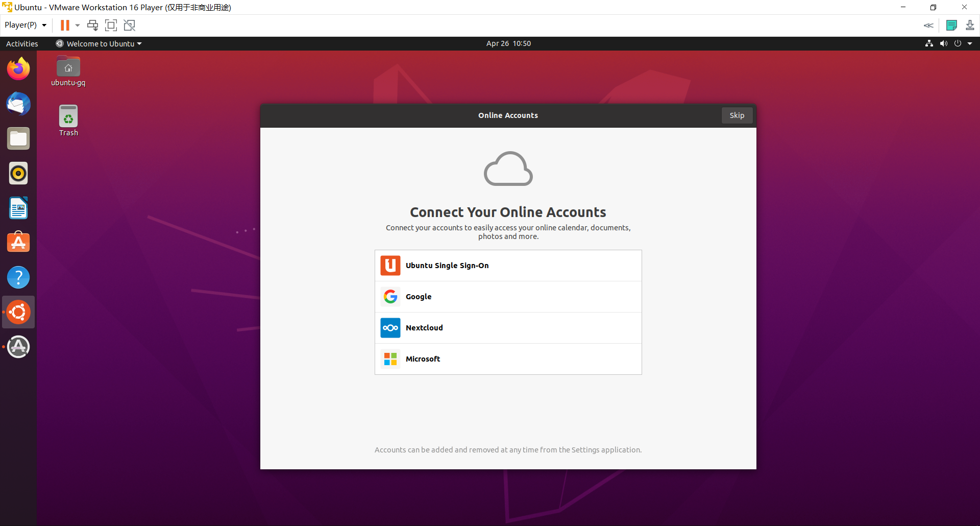Viewport: 980px width, 526px height.
Task: Open the Files manager in the dock
Action: click(x=18, y=138)
